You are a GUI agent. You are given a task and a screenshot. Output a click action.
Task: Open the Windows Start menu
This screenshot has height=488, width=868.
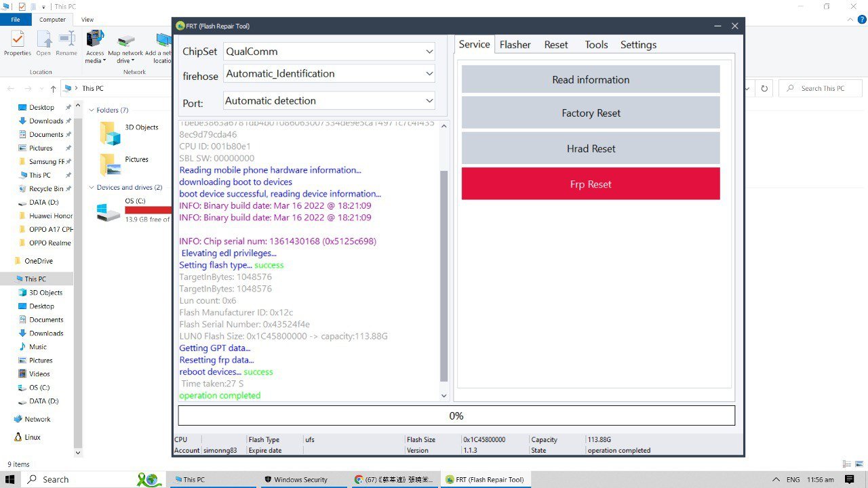[10, 479]
